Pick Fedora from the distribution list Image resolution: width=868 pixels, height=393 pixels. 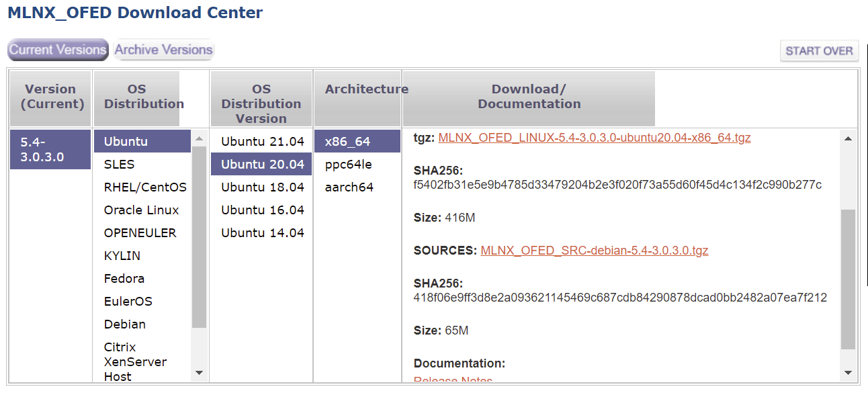click(x=142, y=279)
